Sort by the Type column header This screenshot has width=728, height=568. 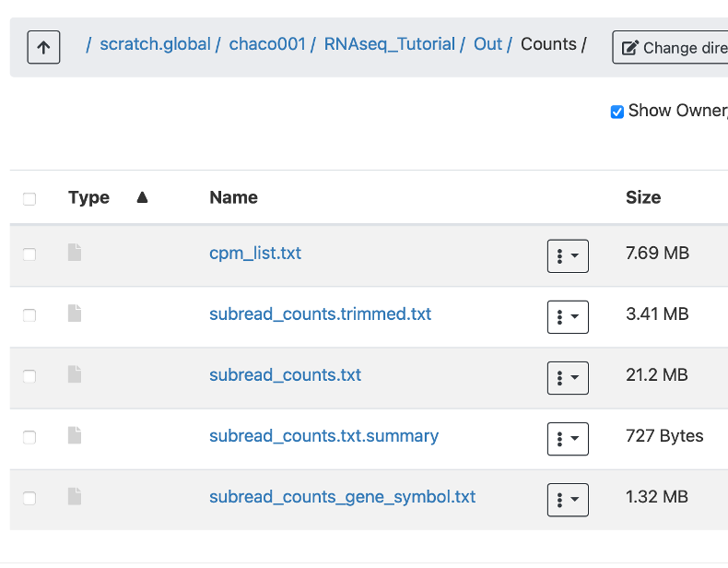tap(88, 197)
